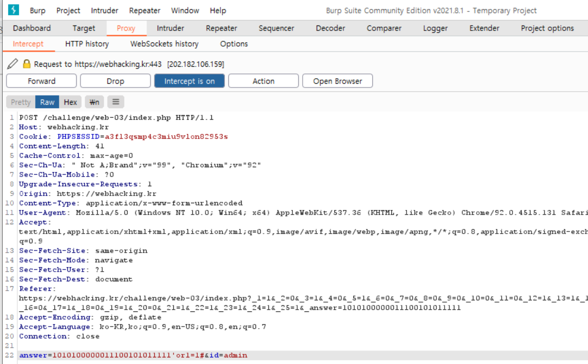
Task: Select the Intercept sub-tab
Action: (28, 44)
